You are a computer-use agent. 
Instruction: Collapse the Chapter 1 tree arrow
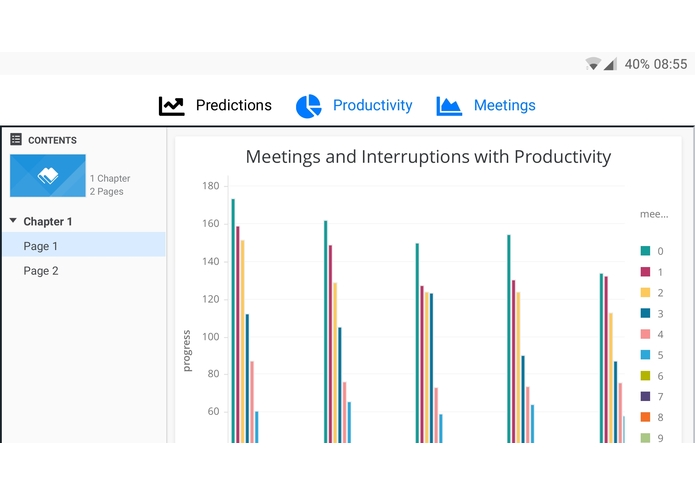tap(13, 221)
